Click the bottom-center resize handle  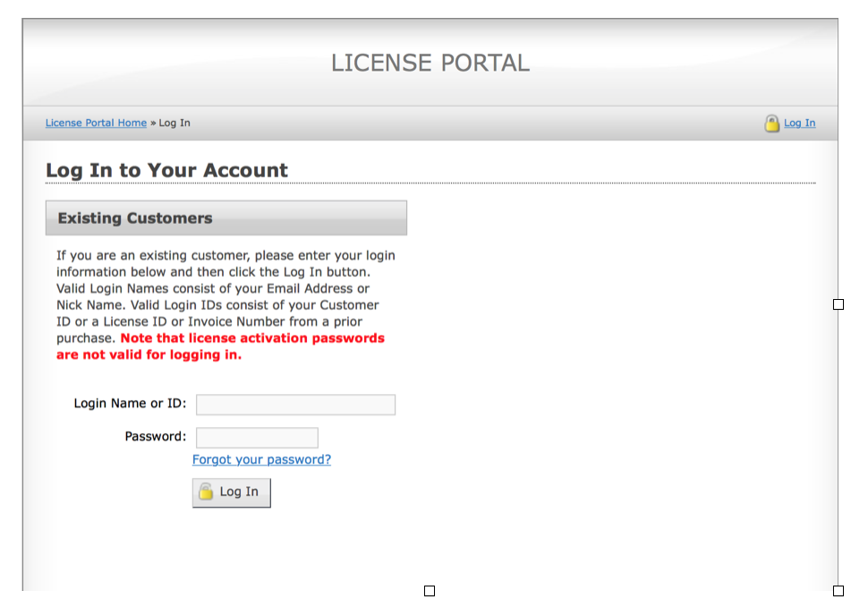click(430, 591)
